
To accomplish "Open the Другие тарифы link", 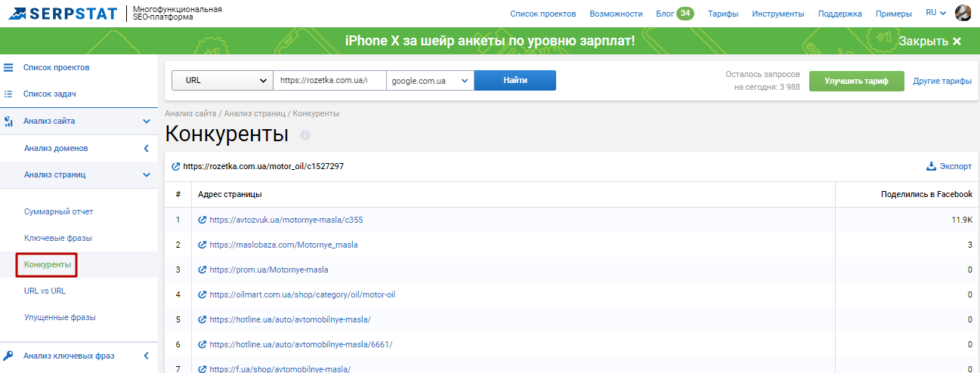I will tap(942, 81).
